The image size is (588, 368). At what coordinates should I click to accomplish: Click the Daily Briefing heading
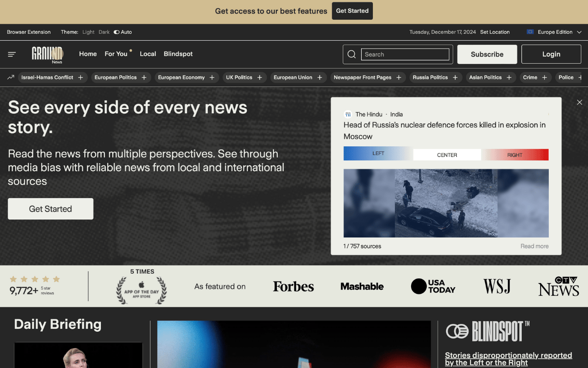click(58, 324)
